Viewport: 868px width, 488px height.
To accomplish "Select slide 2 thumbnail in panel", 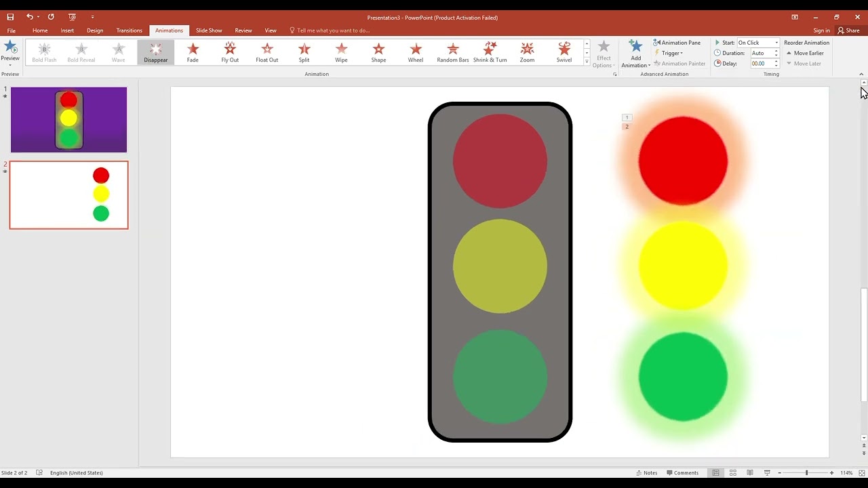I will 68,195.
